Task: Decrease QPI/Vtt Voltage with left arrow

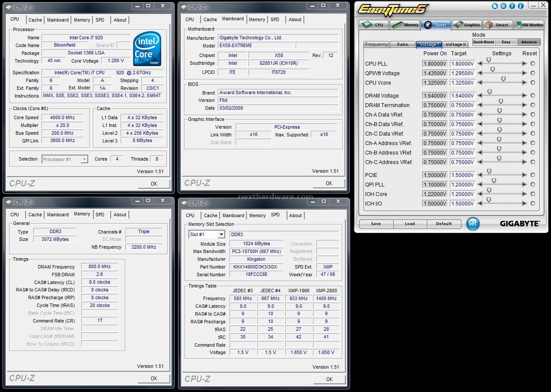Action: (480, 73)
